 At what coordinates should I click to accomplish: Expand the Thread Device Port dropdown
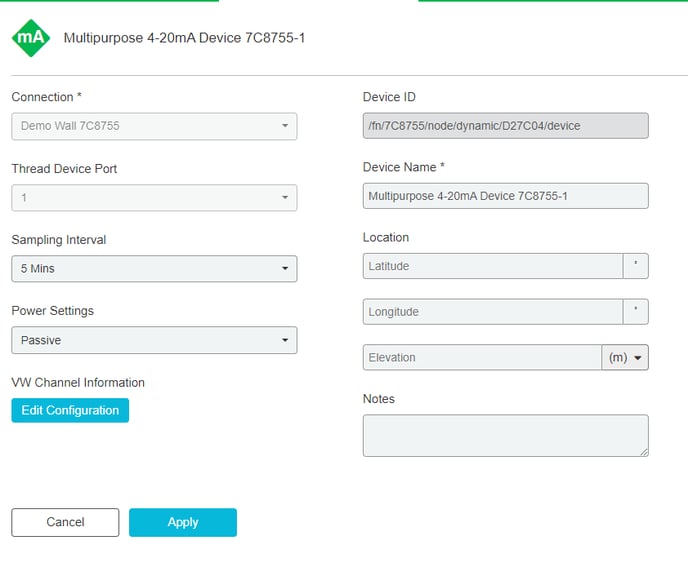[154, 198]
